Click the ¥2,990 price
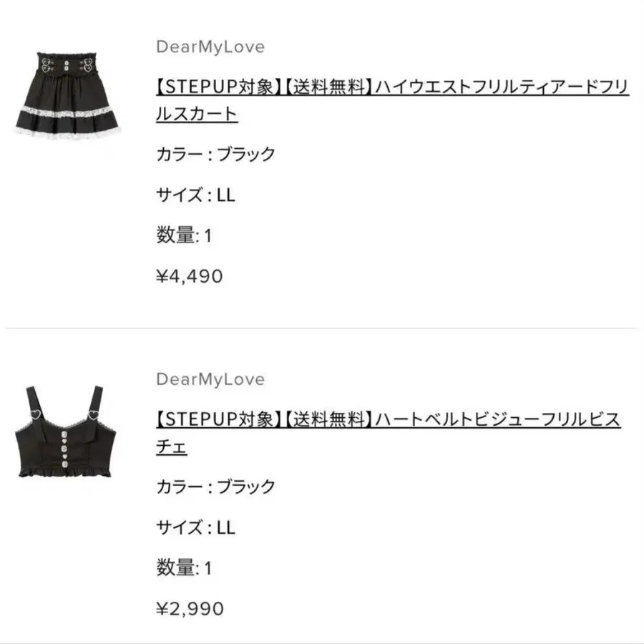 click(x=190, y=609)
